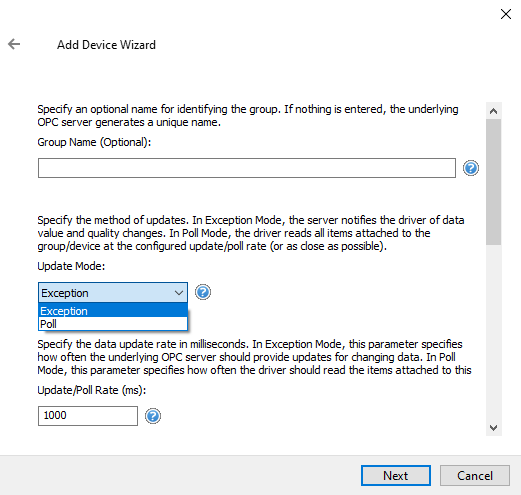Screen dimensions: 521x495
Task: Click the scrollbar up arrow
Action: coord(494,111)
